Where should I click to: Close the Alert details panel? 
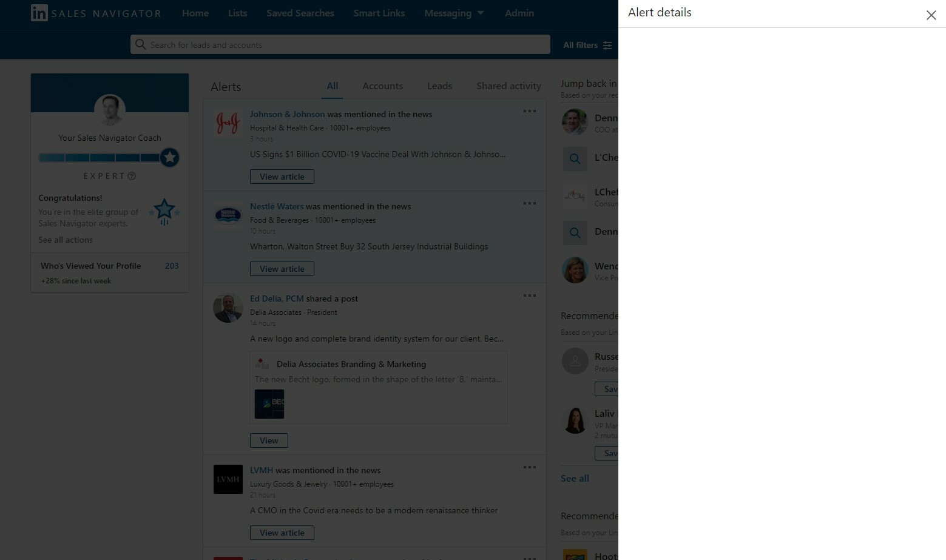(931, 15)
